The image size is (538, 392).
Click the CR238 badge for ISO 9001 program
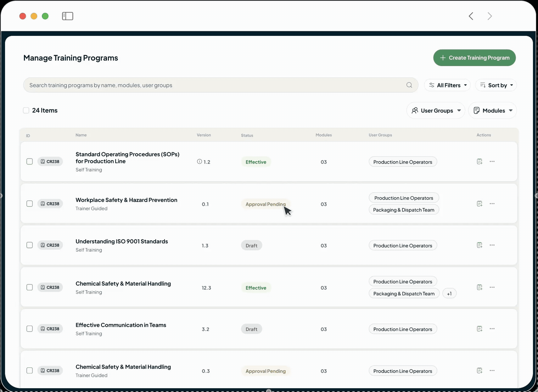pos(50,245)
